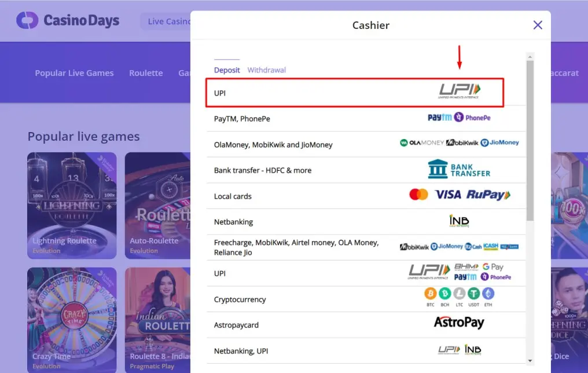Viewport: 588px width, 373px height.
Task: Click the Paytm logo in the PayTM, PhonePe row
Action: click(439, 118)
